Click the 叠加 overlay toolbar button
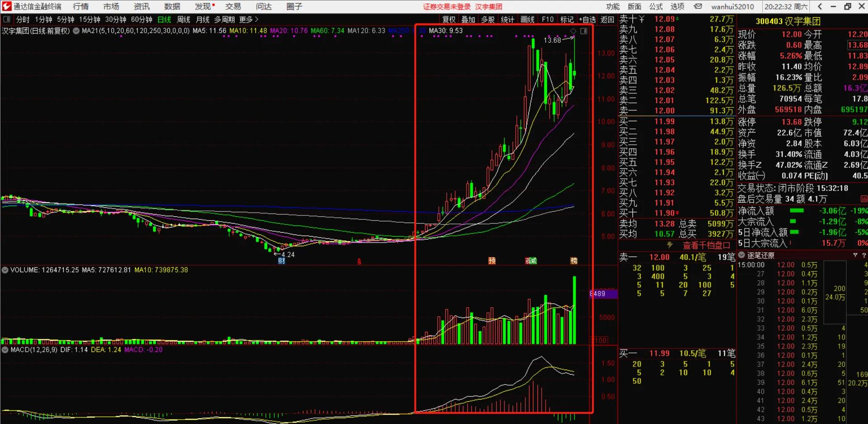The height and width of the screenshot is (424, 868). pos(468,19)
